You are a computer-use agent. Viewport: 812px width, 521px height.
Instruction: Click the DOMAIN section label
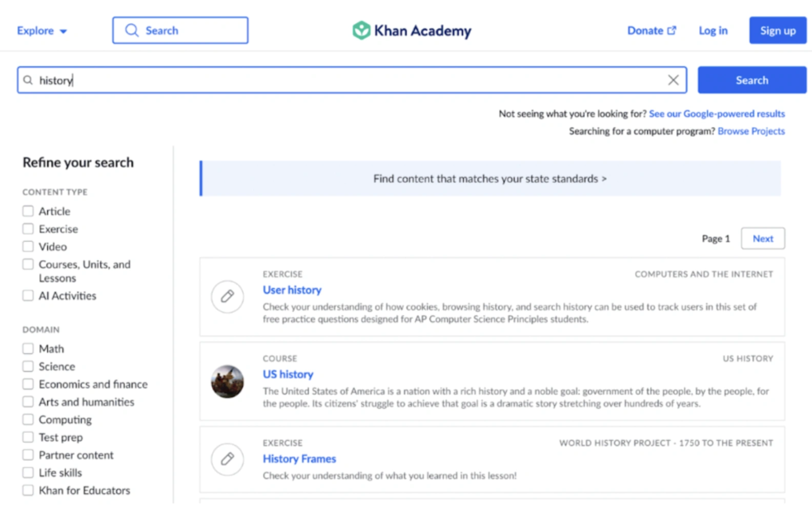[x=41, y=330]
